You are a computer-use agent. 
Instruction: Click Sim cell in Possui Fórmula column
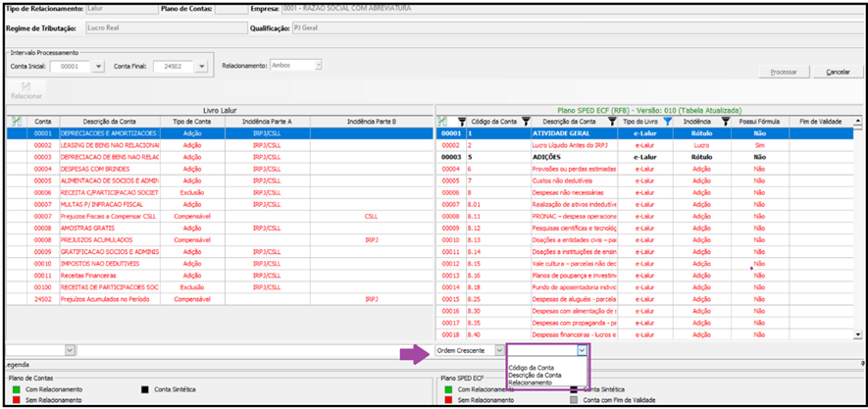click(x=759, y=144)
